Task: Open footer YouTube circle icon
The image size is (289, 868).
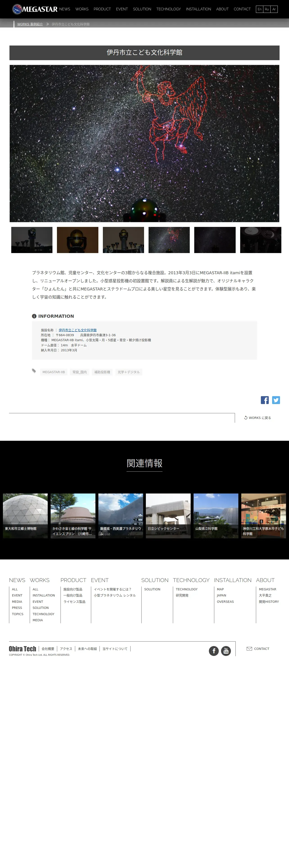Action: [226, 651]
